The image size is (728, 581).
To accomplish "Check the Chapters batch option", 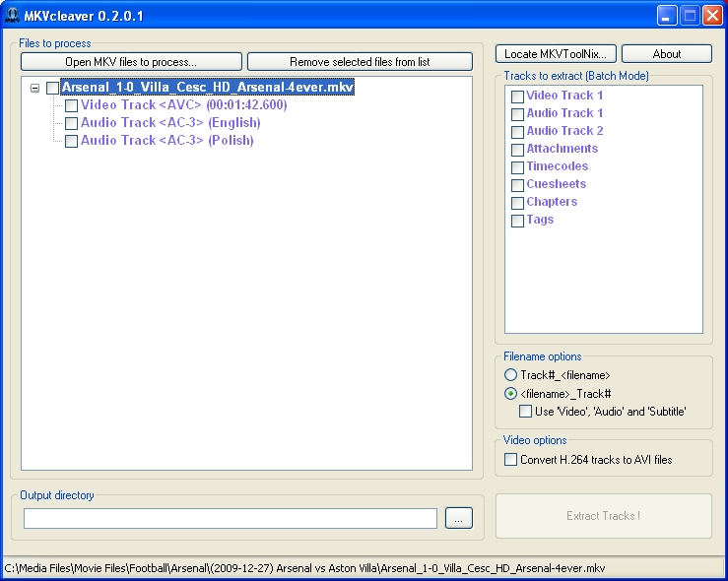I will 517,203.
